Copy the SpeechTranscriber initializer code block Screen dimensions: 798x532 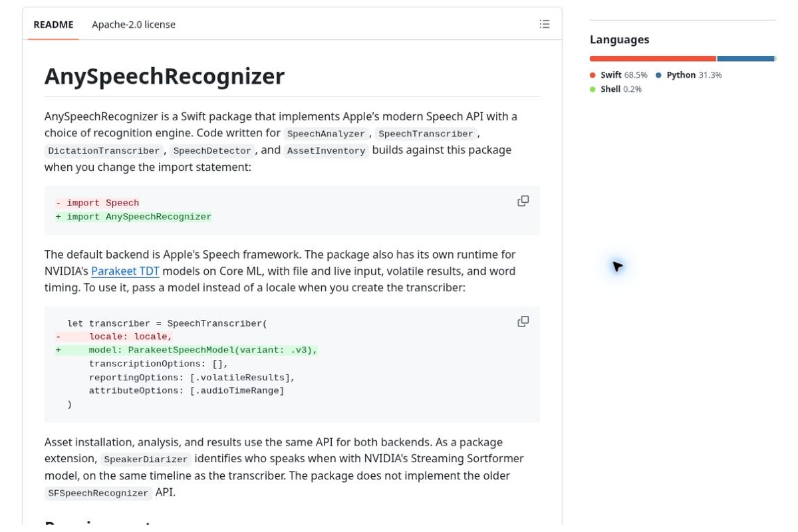(x=523, y=322)
